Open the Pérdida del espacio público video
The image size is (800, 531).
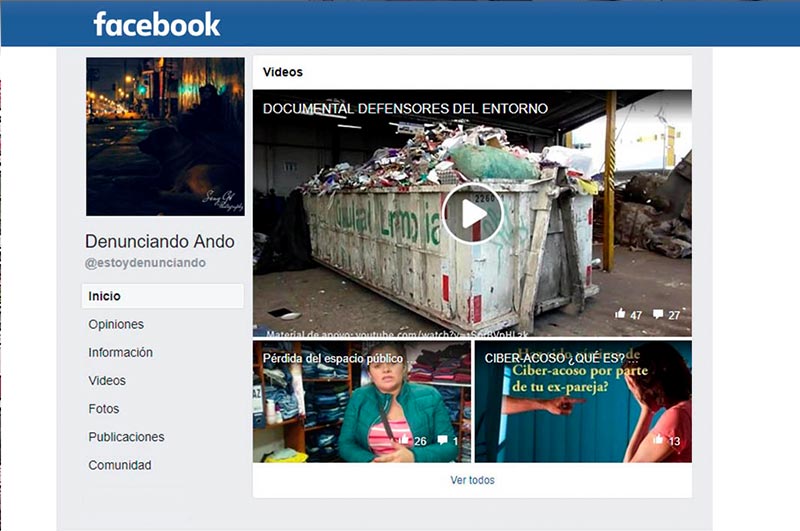[x=361, y=400]
